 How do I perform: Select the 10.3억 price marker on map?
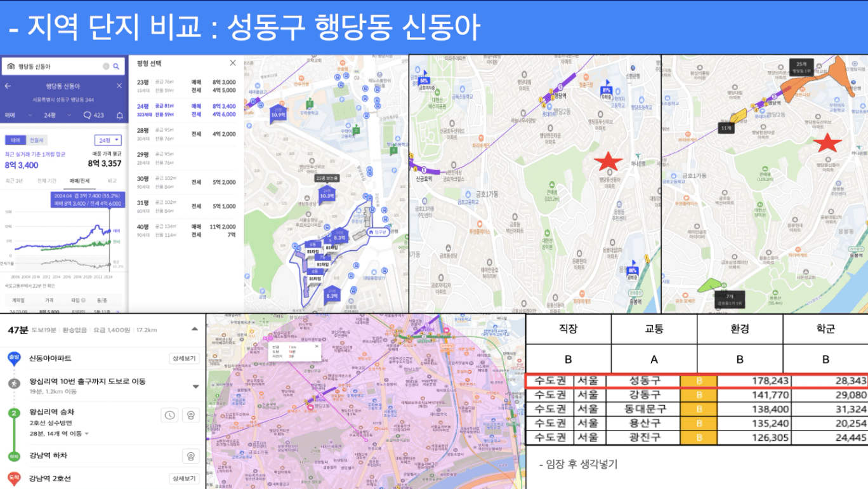pyautogui.click(x=327, y=194)
